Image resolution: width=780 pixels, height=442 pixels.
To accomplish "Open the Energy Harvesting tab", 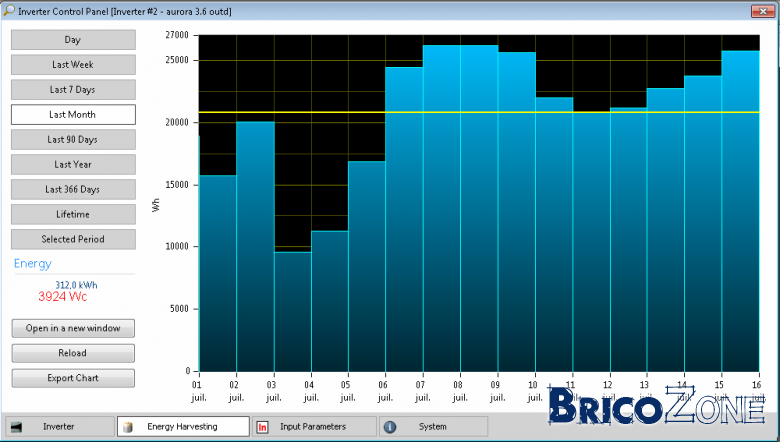I will pos(183,427).
